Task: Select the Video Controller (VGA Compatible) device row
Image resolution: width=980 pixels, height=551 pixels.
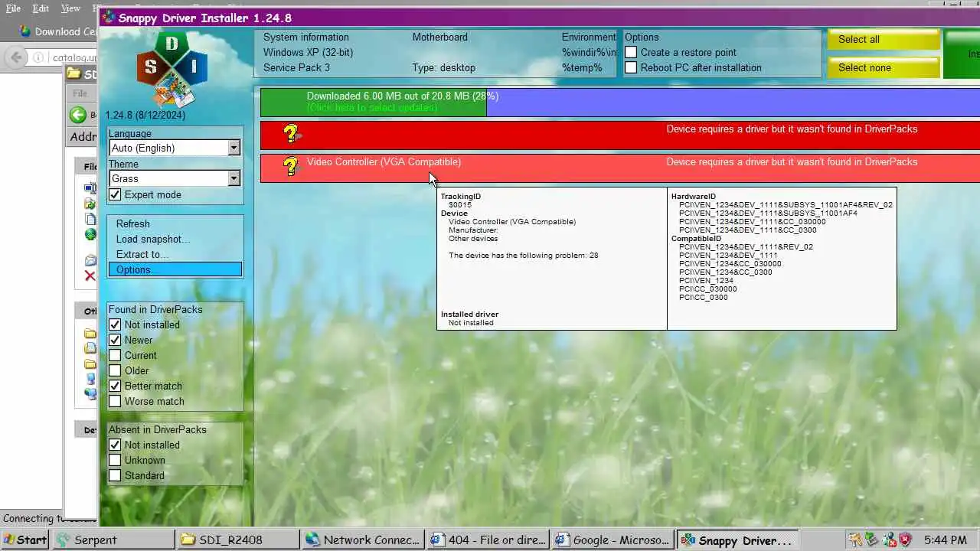Action: (x=620, y=168)
